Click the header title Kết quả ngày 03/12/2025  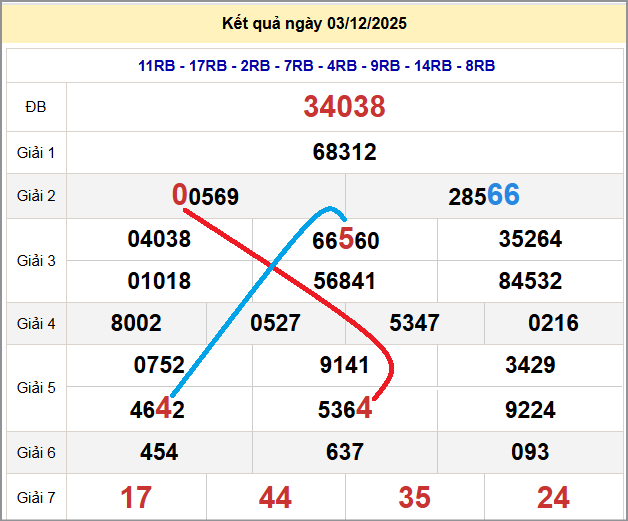pyautogui.click(x=315, y=23)
